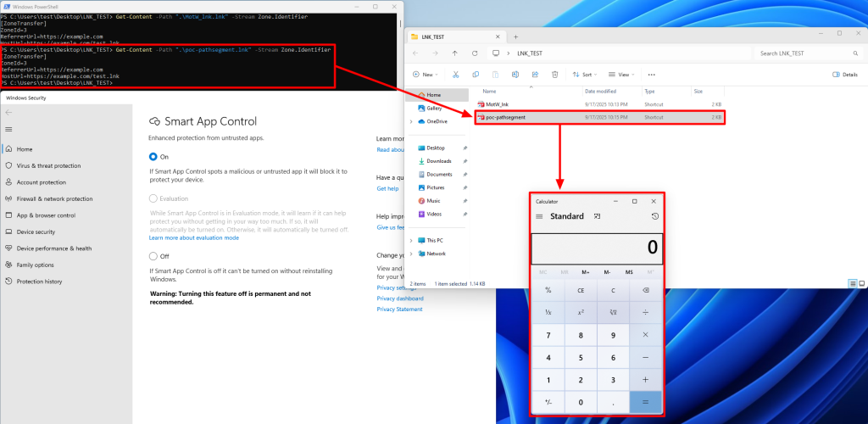Click the CE key in Calculator

[581, 290]
